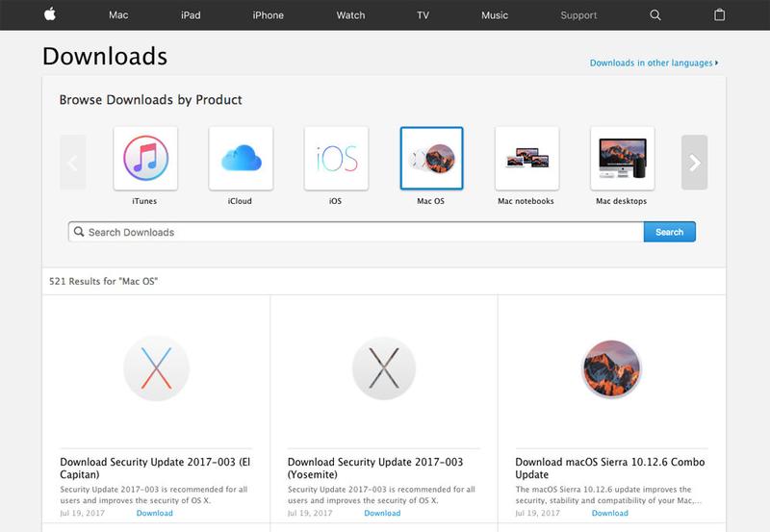Click El Capitan update's Jul 19, 2017 date
This screenshot has height=532, width=770.
[x=82, y=513]
